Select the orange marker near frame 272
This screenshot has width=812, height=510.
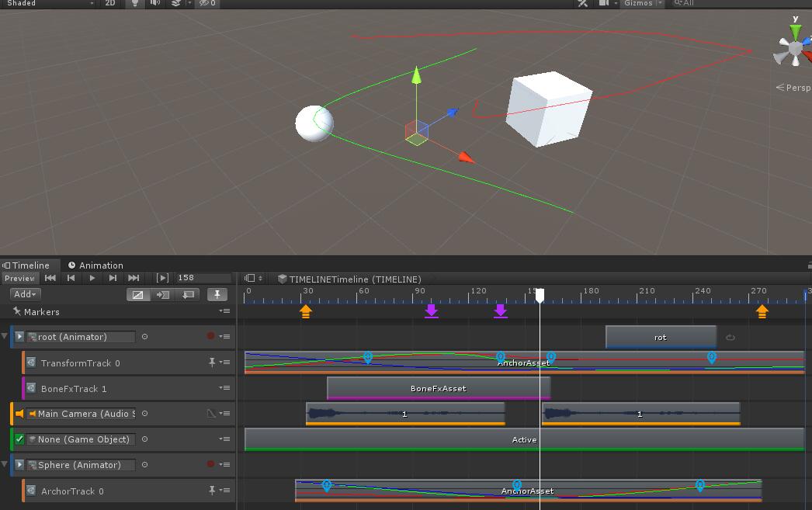pos(762,311)
